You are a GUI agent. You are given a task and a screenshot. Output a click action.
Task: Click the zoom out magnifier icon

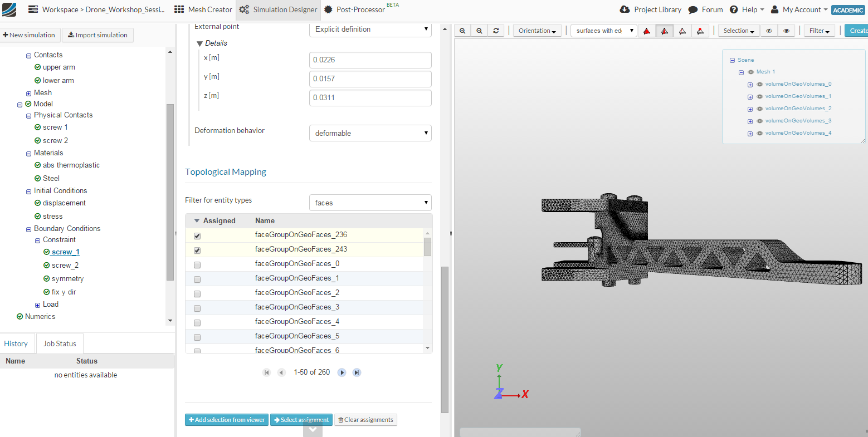[479, 31]
